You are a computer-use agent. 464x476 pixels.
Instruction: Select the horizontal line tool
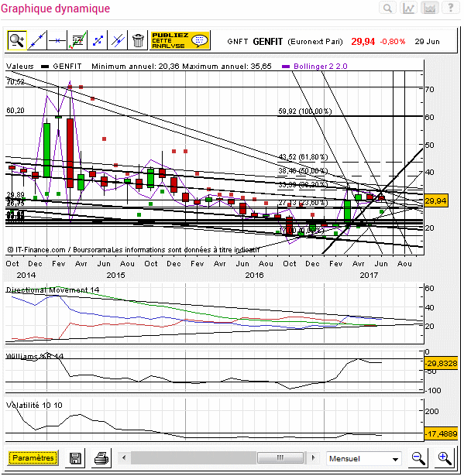[57, 40]
